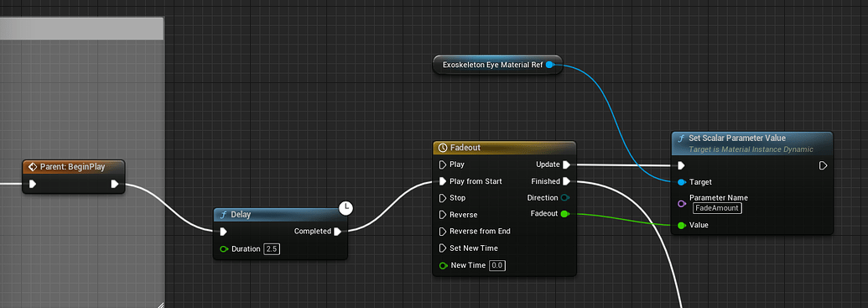Click the Delay Completed exec pin
Screen dimensions: 868x308
338,232
